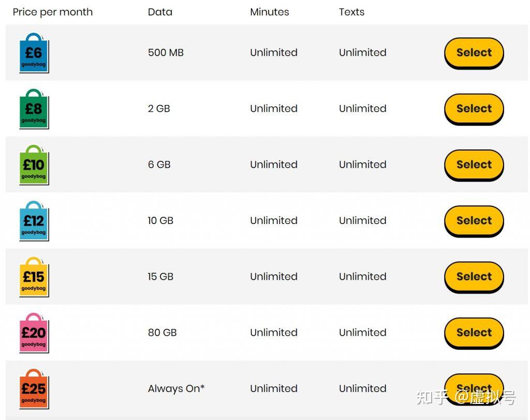Click the £15 goodybag icon
Image resolution: width=530 pixels, height=420 pixels.
[34, 277]
